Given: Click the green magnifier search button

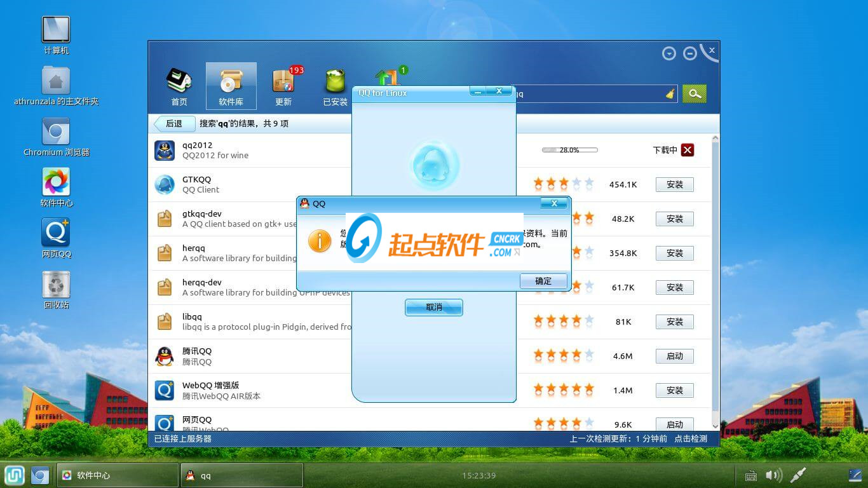Looking at the screenshot, I should pos(695,93).
